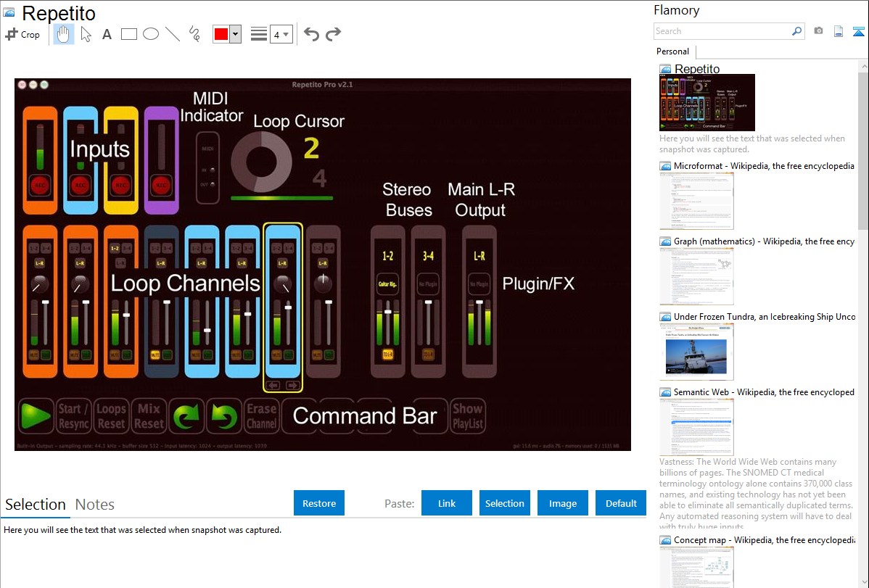Click the Paste Link button
The width and height of the screenshot is (869, 588).
[x=447, y=503]
